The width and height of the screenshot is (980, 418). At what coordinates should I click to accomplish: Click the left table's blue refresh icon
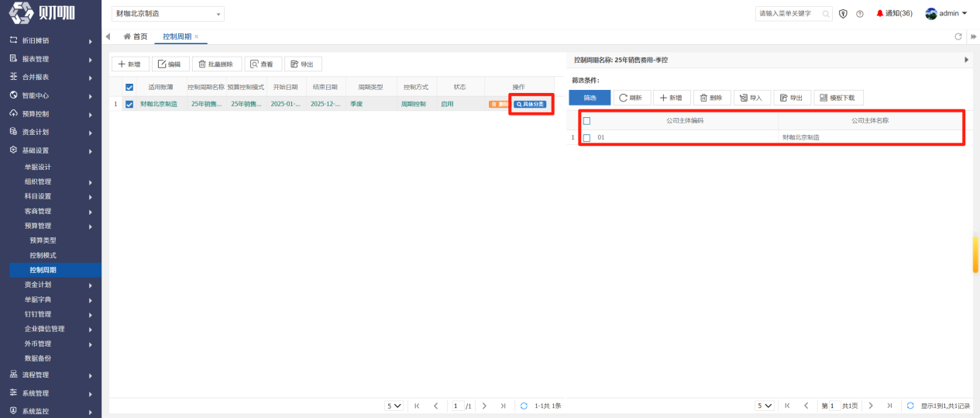click(x=524, y=406)
